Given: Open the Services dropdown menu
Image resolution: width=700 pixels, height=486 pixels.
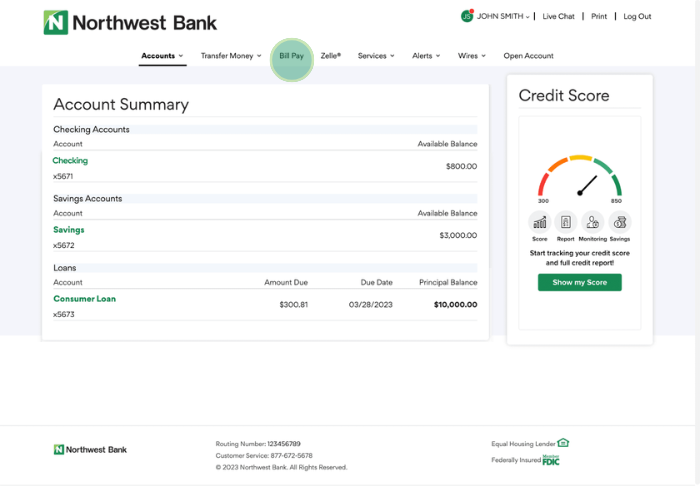Looking at the screenshot, I should coord(376,56).
